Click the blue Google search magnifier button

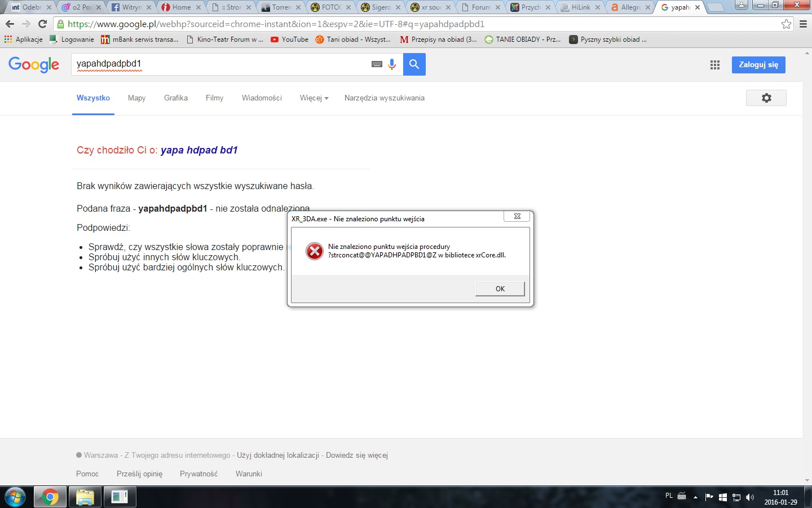pyautogui.click(x=414, y=64)
